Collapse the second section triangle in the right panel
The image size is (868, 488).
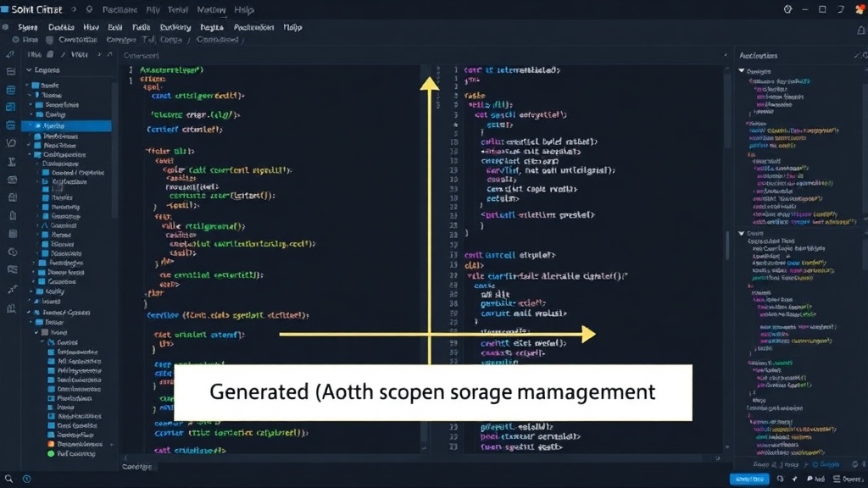[741, 234]
